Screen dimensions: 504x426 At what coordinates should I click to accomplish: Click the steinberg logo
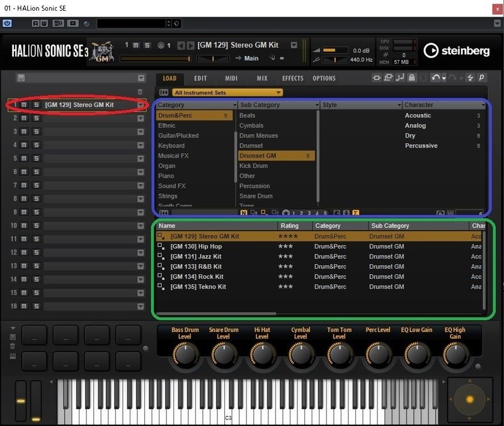(456, 50)
